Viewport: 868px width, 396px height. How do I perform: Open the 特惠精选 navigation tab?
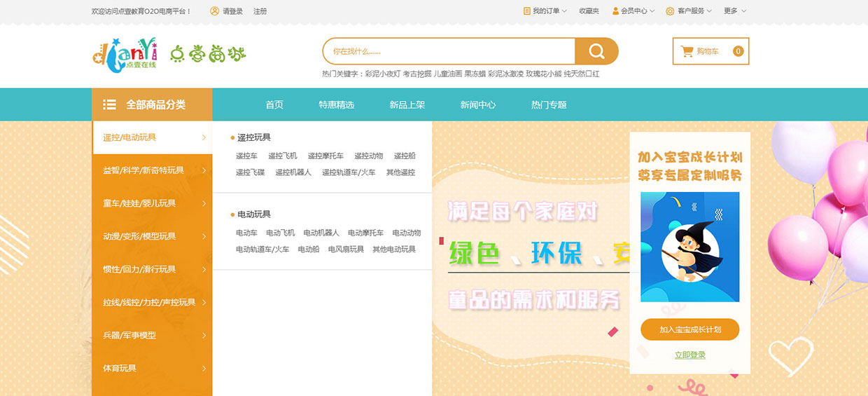click(336, 105)
